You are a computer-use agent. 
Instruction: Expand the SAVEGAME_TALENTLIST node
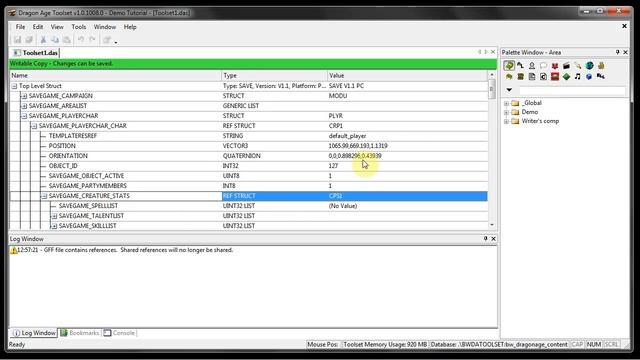[54, 216]
